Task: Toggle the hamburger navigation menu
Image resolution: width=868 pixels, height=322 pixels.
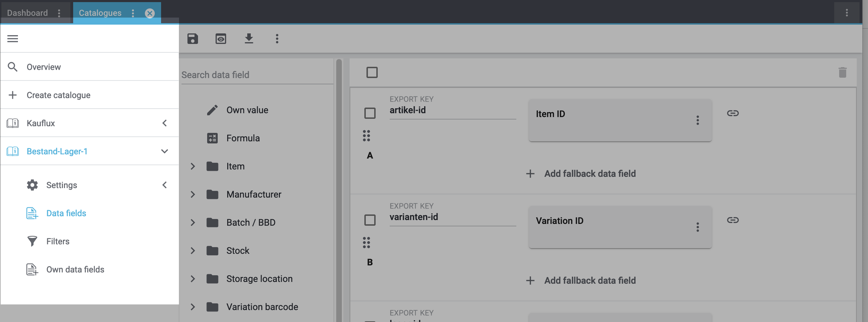Action: 13,39
